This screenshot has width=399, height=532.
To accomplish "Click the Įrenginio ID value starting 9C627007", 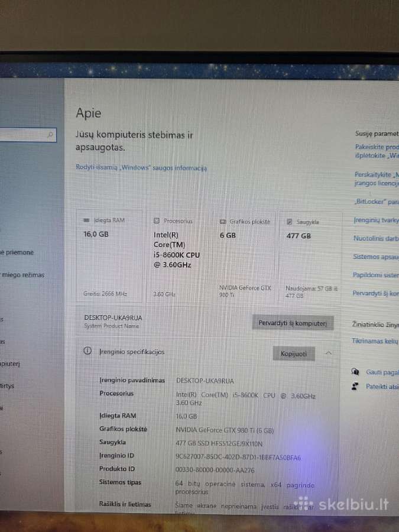I will 238,457.
